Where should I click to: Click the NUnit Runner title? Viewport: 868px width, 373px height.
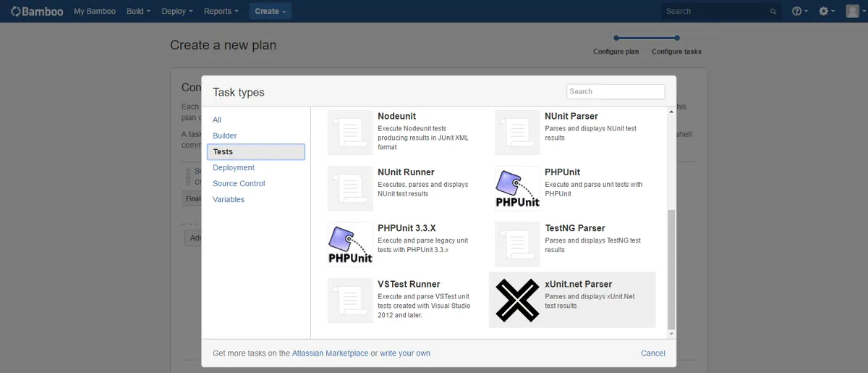coord(406,172)
